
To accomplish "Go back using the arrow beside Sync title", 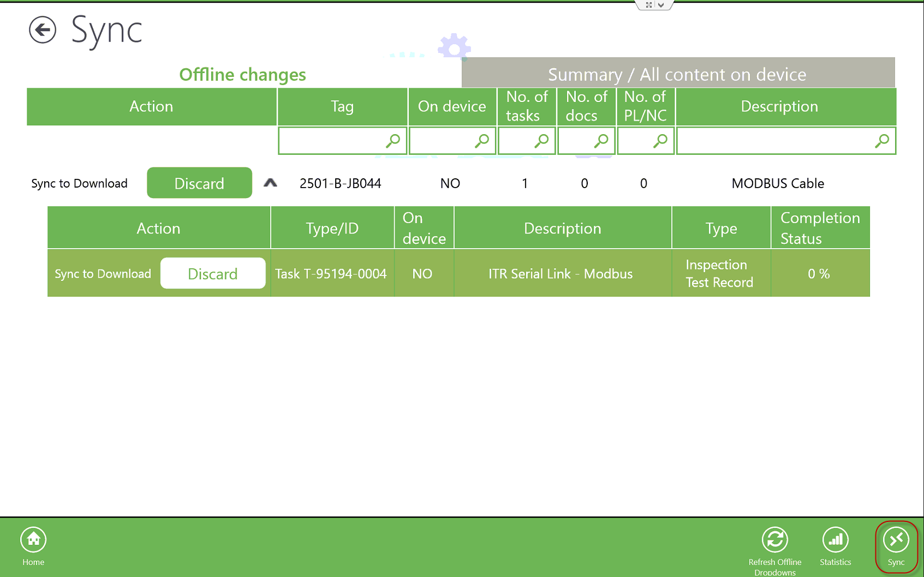I will [x=43, y=29].
